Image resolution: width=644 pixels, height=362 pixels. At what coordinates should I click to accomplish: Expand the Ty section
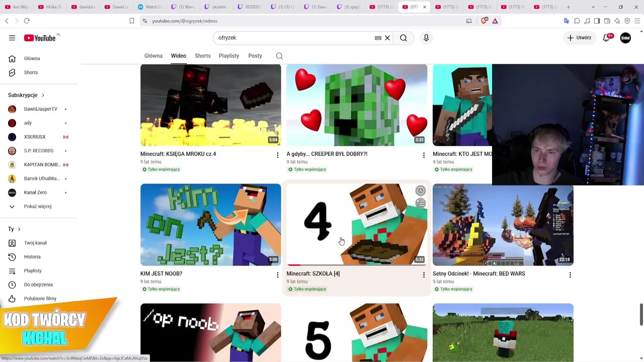point(15,229)
